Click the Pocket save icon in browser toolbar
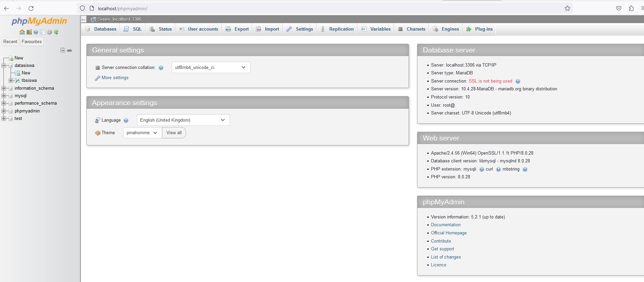This screenshot has height=282, width=644. [619, 8]
